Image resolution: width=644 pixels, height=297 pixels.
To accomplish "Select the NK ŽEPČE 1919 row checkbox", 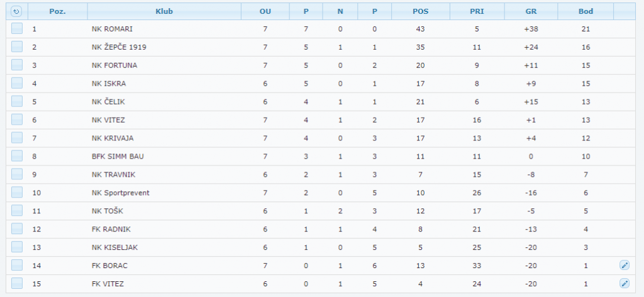I will 17,47.
